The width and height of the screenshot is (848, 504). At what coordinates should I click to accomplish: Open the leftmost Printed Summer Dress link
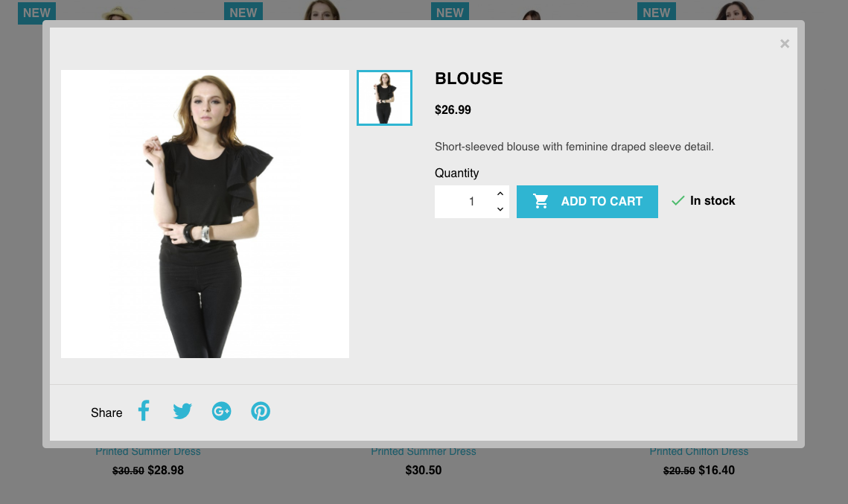click(148, 452)
